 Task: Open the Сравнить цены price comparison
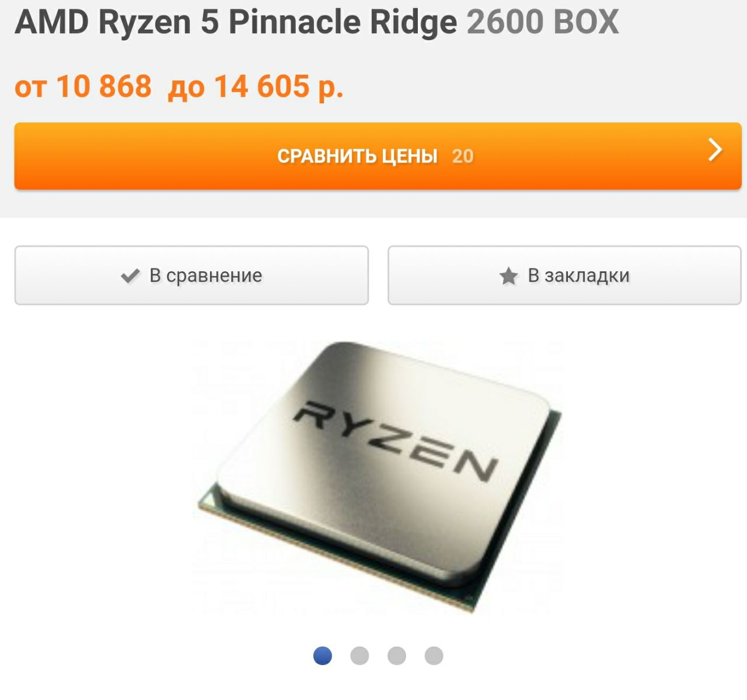tap(378, 156)
